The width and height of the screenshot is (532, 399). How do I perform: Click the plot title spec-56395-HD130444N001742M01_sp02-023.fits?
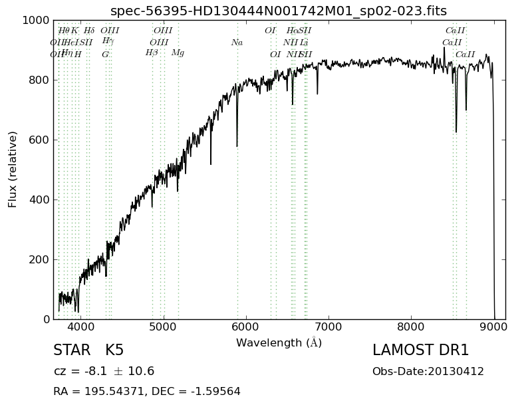pyautogui.click(x=279, y=11)
